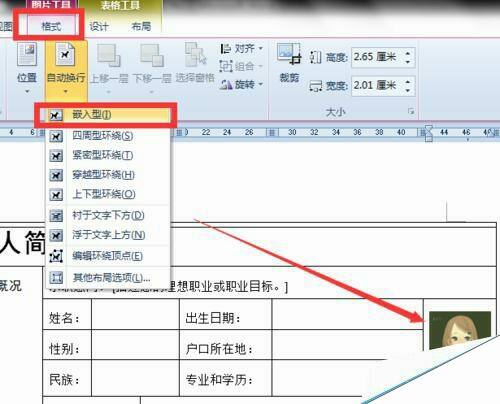Select 四周型环绕 wrap option
The image size is (500, 404).
(x=108, y=136)
